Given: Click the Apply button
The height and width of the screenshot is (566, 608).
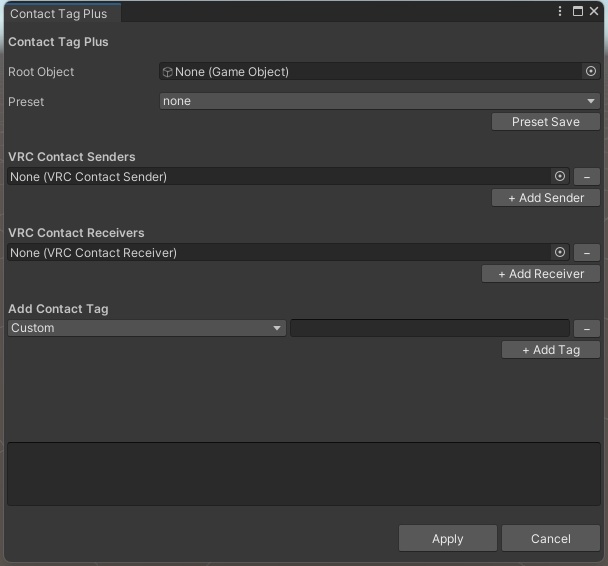Looking at the screenshot, I should pyautogui.click(x=447, y=538).
